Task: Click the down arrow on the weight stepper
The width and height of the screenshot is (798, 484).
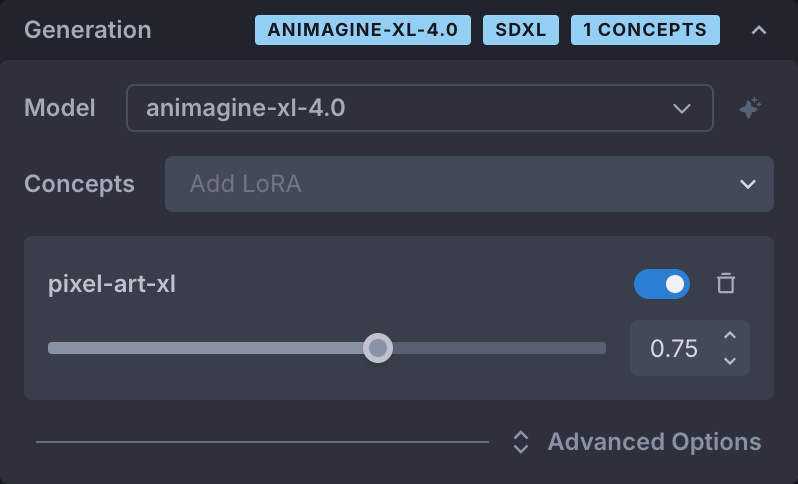Action: (x=730, y=360)
